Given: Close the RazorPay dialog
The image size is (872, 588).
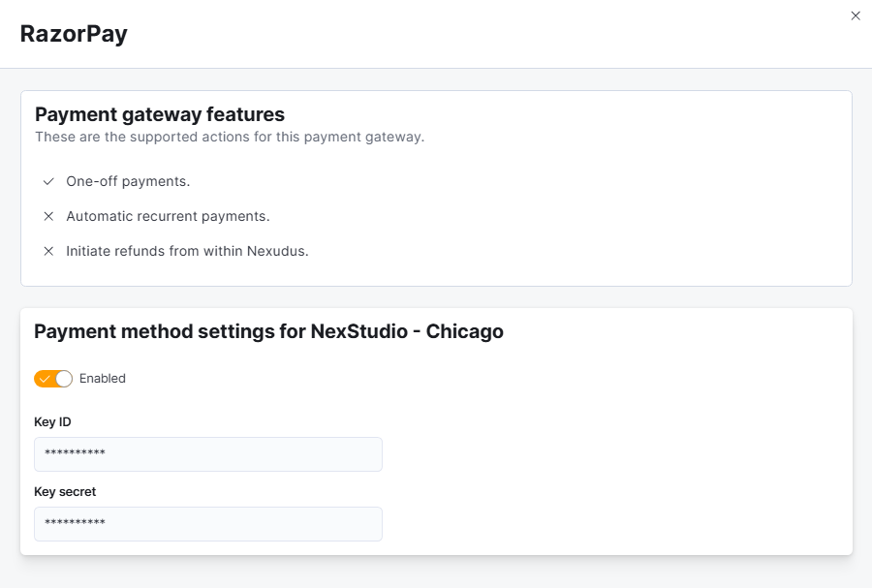Looking at the screenshot, I should click(856, 15).
